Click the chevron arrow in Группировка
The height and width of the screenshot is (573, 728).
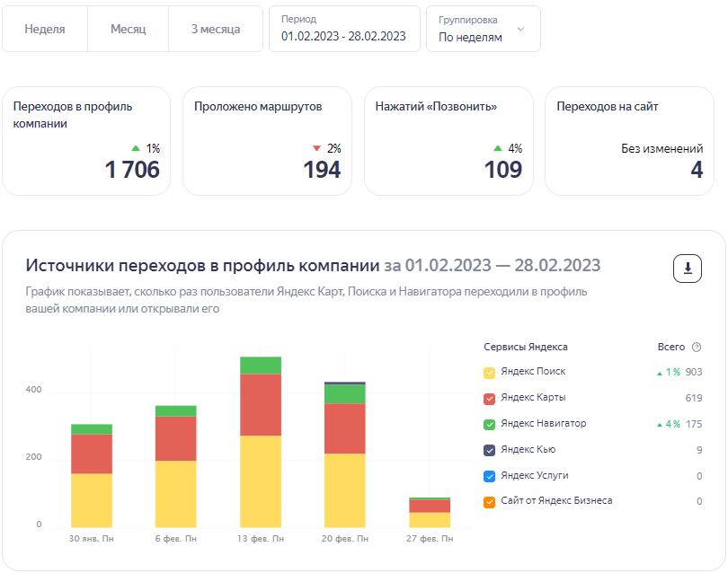coord(521,30)
